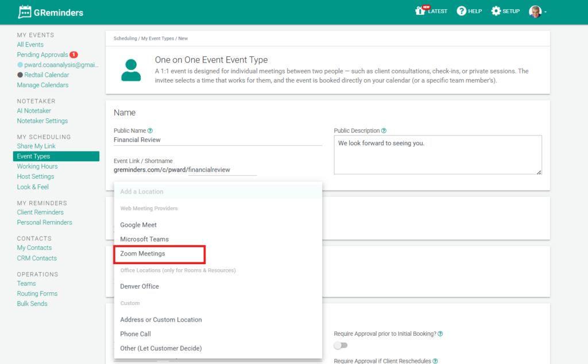Open the account dropdown arrow beside the avatar
The height and width of the screenshot is (364, 588).
(546, 12)
